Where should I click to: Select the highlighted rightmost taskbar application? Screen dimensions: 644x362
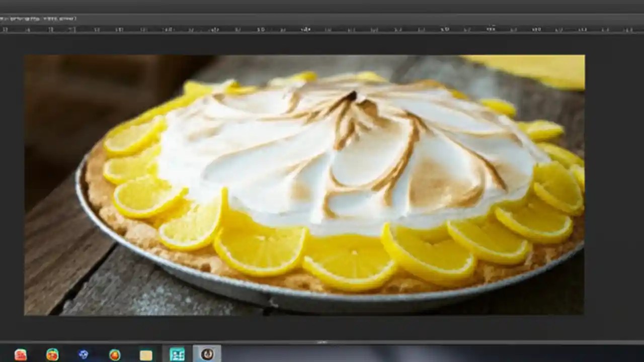pyautogui.click(x=208, y=355)
